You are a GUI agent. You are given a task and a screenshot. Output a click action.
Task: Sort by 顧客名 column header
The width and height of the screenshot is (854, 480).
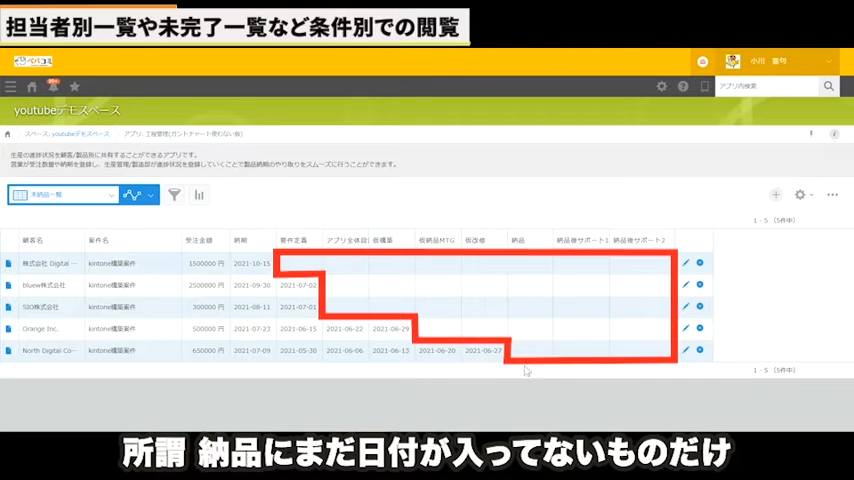click(33, 240)
